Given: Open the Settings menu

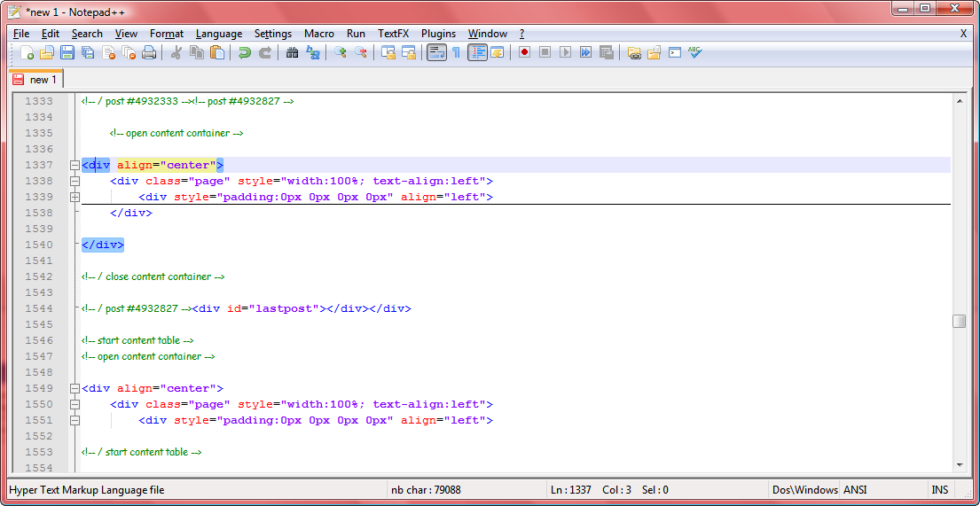Looking at the screenshot, I should [273, 34].
